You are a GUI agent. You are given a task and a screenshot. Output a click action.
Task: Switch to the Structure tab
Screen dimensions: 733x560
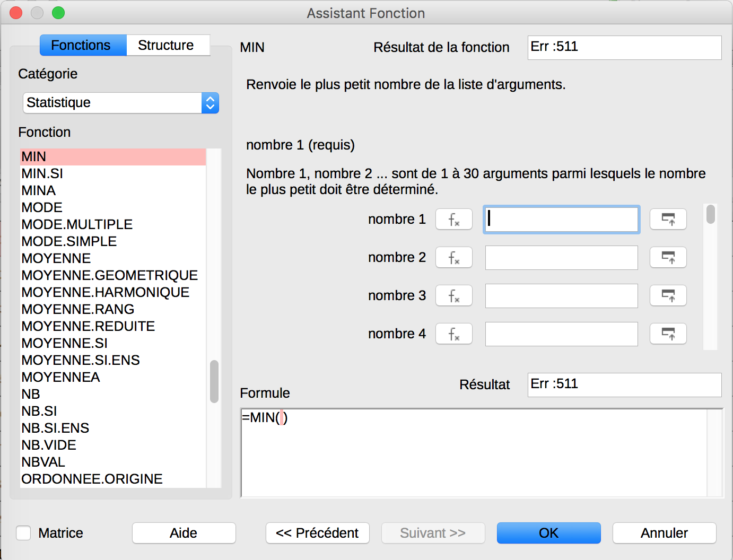tap(168, 45)
